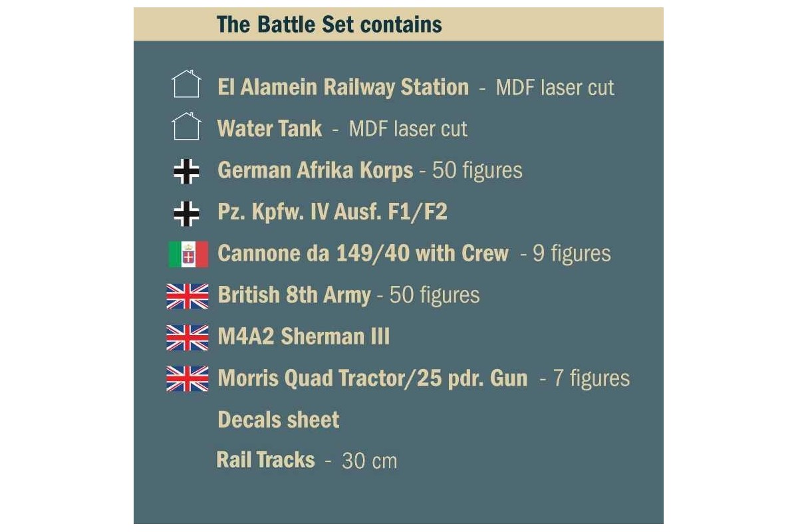The image size is (798, 532).
Task: Click the German cross next to Pz. Kpfw. IV
Action: (x=186, y=213)
